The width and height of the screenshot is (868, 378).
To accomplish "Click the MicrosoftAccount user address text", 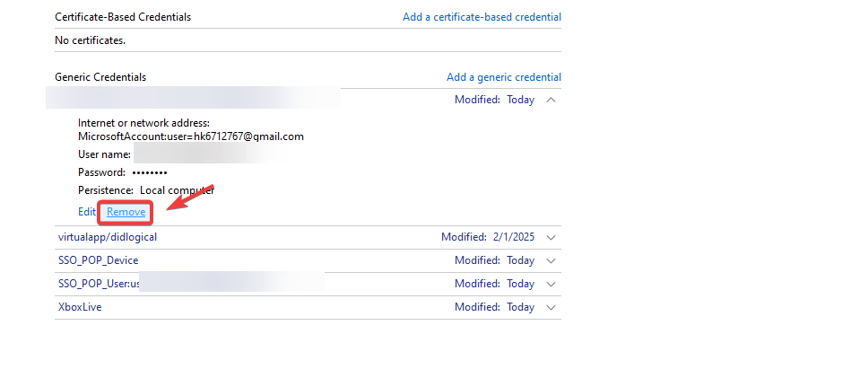I will [191, 136].
